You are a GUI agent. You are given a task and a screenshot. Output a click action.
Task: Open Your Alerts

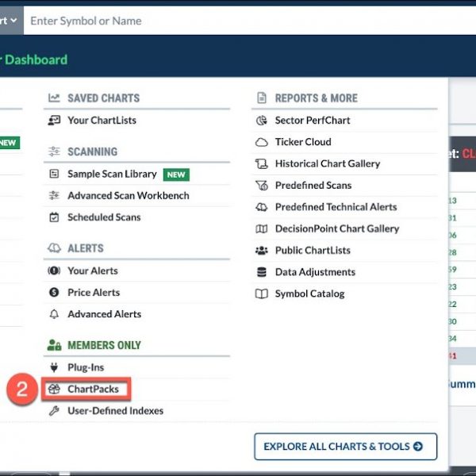(93, 271)
